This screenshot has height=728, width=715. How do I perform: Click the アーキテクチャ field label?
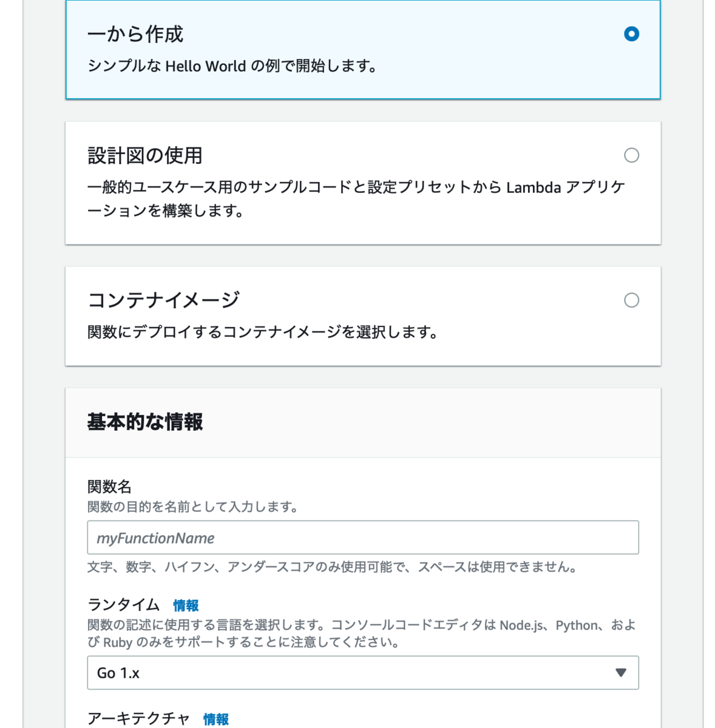pos(139,719)
